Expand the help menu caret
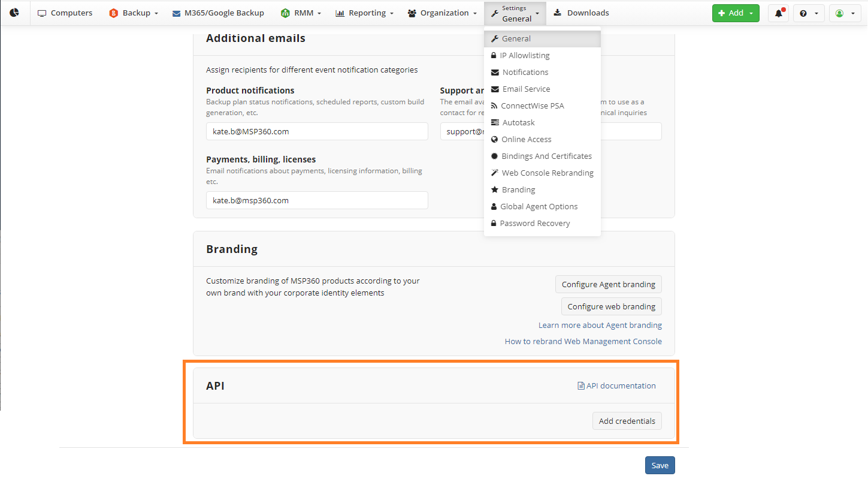The width and height of the screenshot is (868, 491). [x=816, y=13]
